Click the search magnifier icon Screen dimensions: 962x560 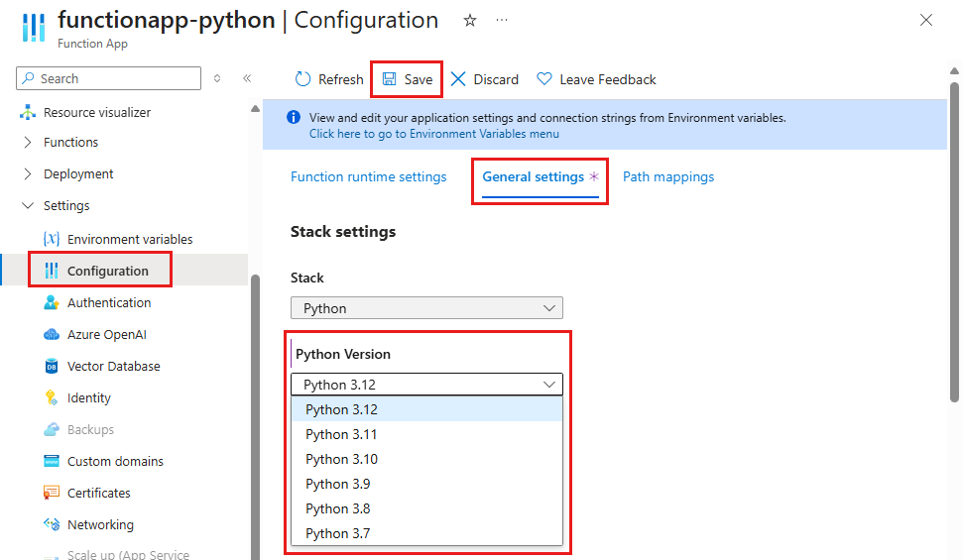[x=28, y=78]
